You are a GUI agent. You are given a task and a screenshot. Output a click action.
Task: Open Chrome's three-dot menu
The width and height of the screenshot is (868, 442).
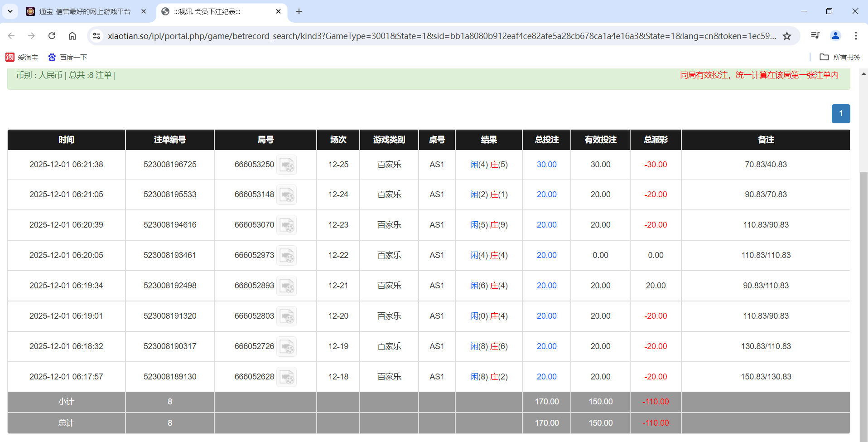coord(856,36)
